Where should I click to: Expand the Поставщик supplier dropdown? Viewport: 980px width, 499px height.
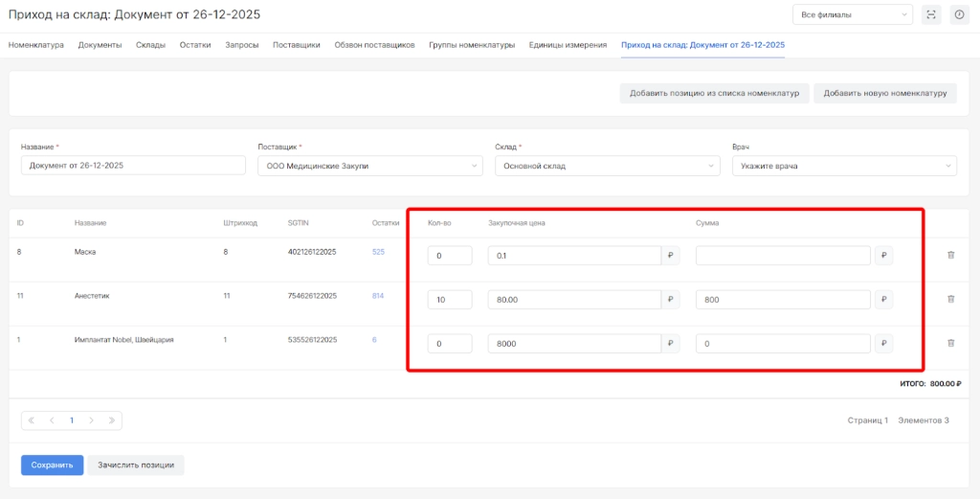[x=369, y=166]
